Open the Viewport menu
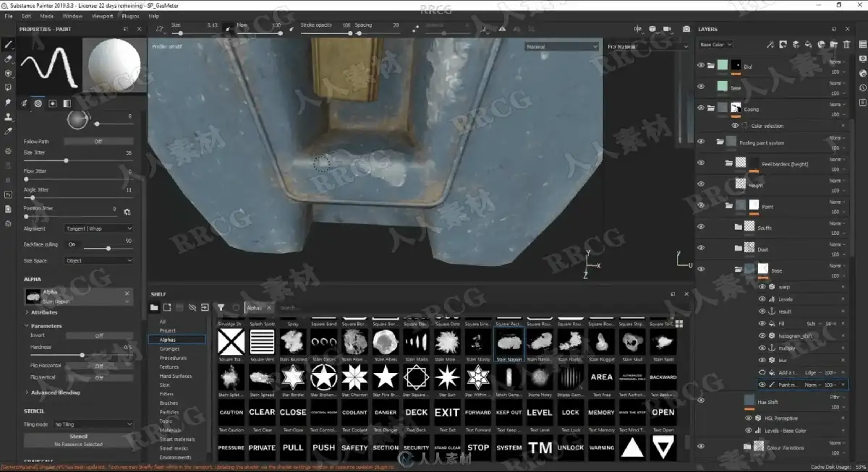 (102, 15)
